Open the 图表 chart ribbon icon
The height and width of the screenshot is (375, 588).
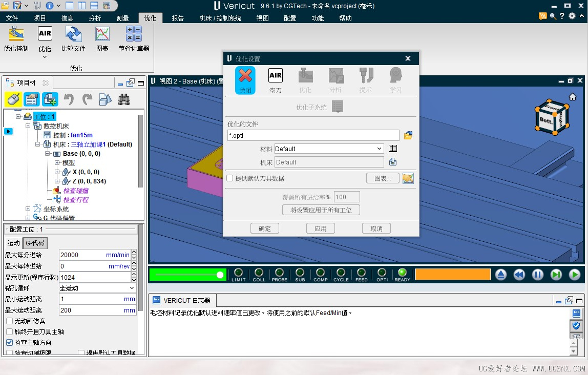click(x=102, y=39)
